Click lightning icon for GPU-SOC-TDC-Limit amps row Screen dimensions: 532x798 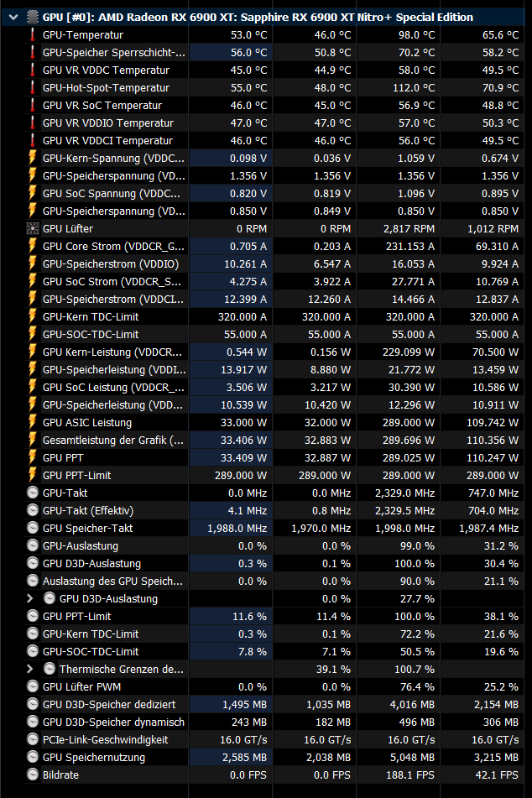[33, 334]
